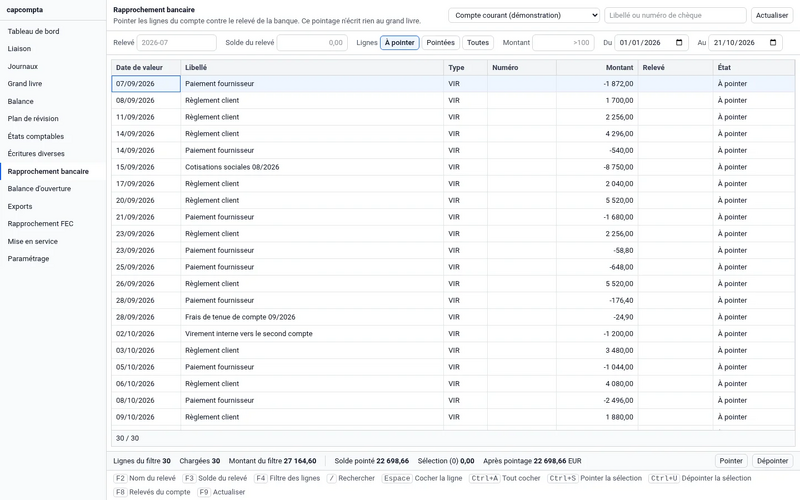Click amount -8 750,00
Screen dimensions: 800x500
click(x=618, y=167)
